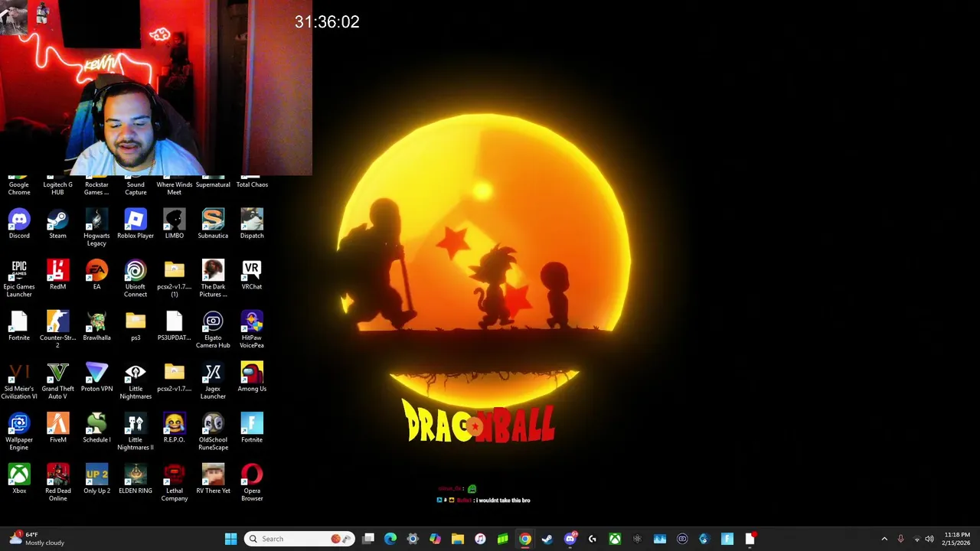This screenshot has width=980, height=551.
Task: Open Roblox Player shortcut
Action: (x=136, y=224)
